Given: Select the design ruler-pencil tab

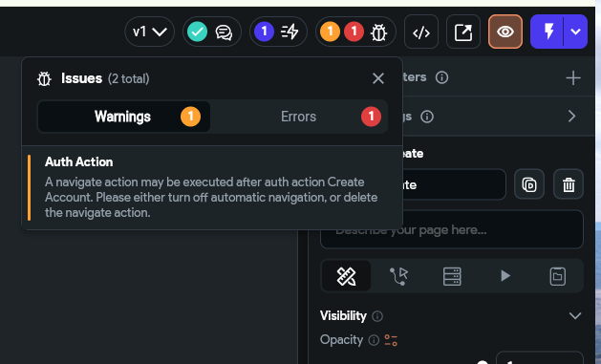Looking at the screenshot, I should 347,276.
